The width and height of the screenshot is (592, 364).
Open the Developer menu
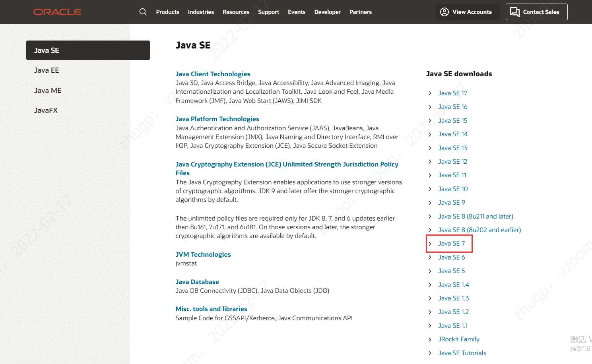pos(327,12)
